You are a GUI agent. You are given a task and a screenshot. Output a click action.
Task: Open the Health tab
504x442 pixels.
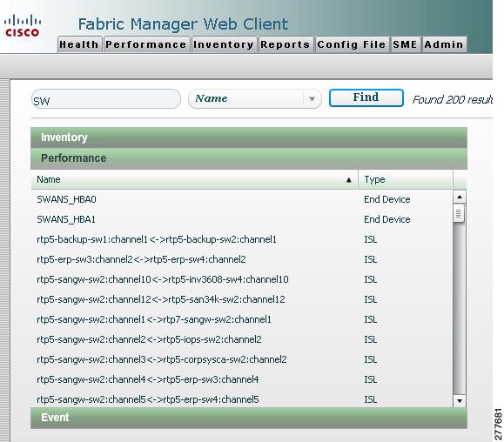(79, 44)
